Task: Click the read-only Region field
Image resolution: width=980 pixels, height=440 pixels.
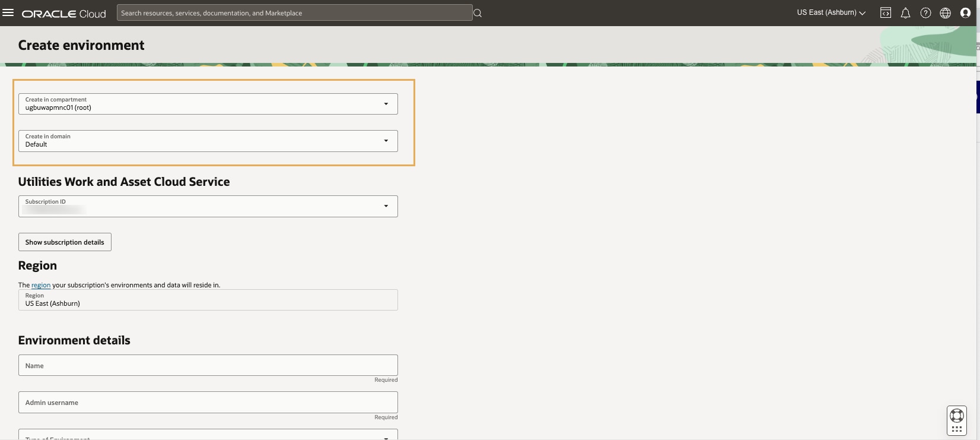Action: point(208,300)
